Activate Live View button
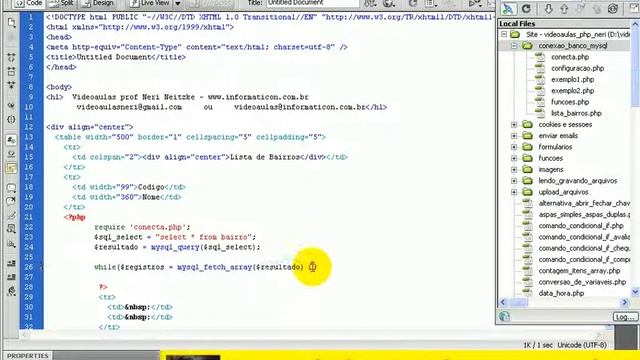Screen dimensions: 640x360 150,3
